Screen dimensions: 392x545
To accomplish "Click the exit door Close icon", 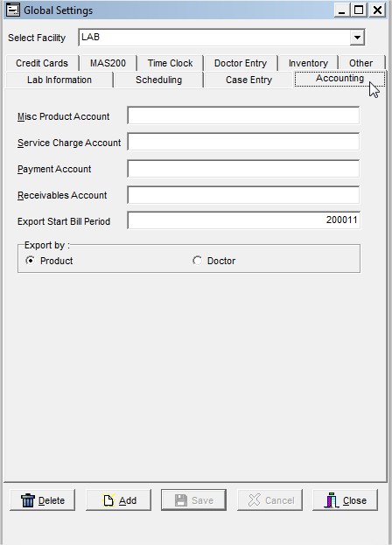I will point(331,500).
